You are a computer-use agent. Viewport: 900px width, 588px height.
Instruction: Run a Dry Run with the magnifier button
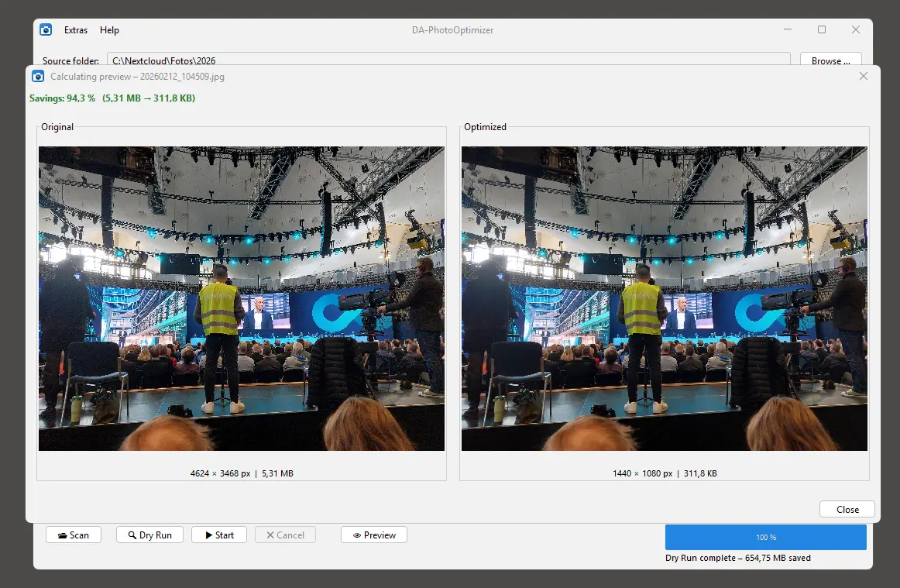tap(149, 535)
